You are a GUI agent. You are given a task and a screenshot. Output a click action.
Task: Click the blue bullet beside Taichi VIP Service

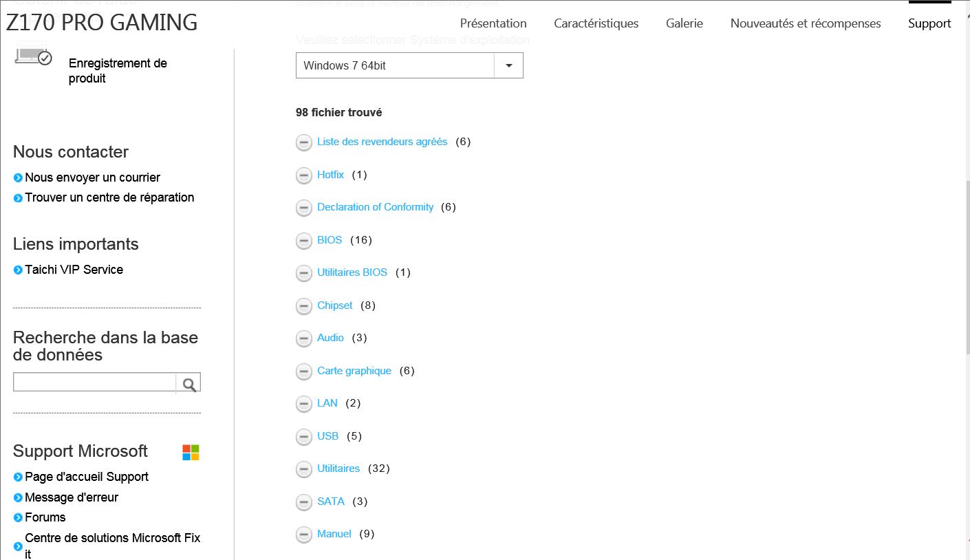[18, 270]
